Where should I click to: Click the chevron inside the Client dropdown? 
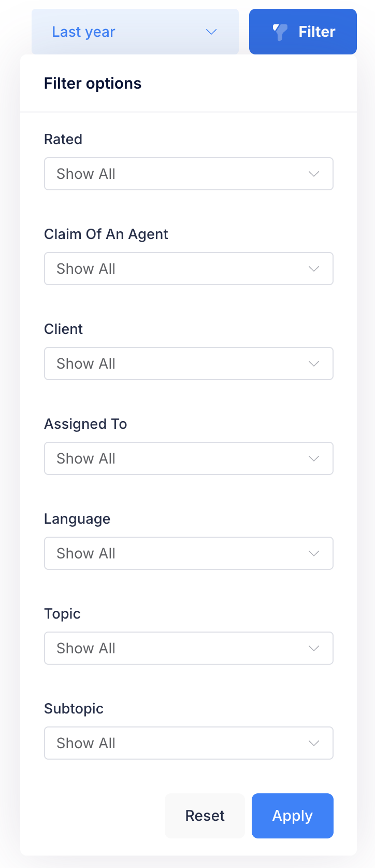point(314,363)
